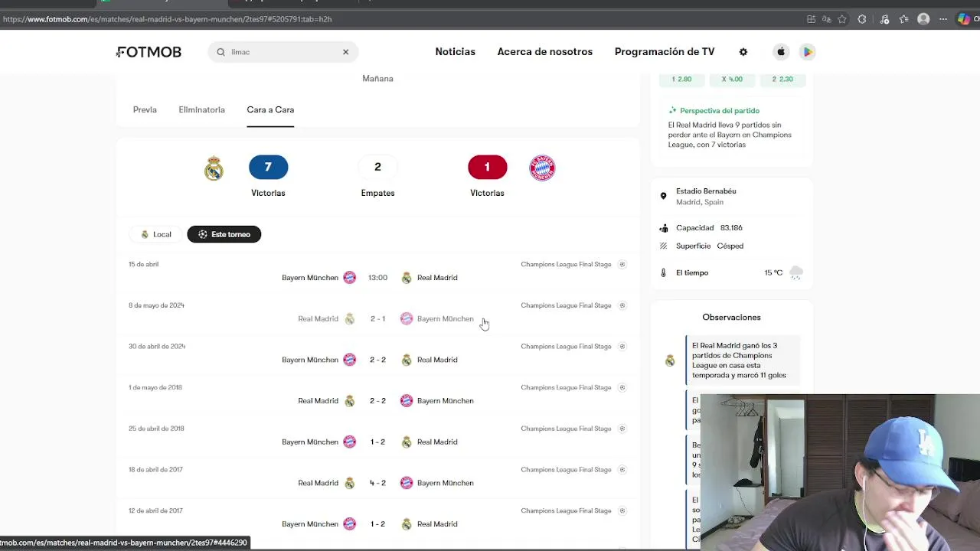Open the browser profile avatar
This screenshot has height=551, width=980.
923,19
